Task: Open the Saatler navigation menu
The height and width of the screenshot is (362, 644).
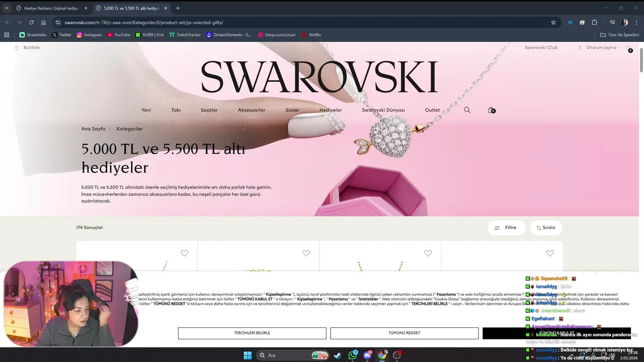Action: click(209, 110)
